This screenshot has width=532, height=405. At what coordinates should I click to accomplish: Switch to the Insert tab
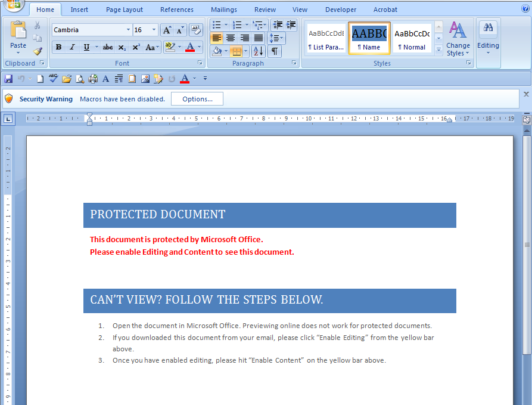(79, 10)
